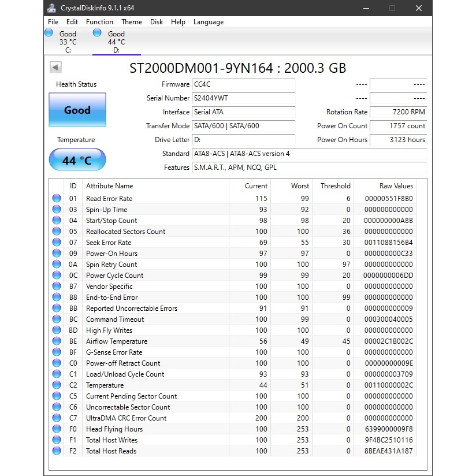The height and width of the screenshot is (476, 476).
Task: Click the Reallocated Sectors Count status orb
Action: (x=57, y=232)
